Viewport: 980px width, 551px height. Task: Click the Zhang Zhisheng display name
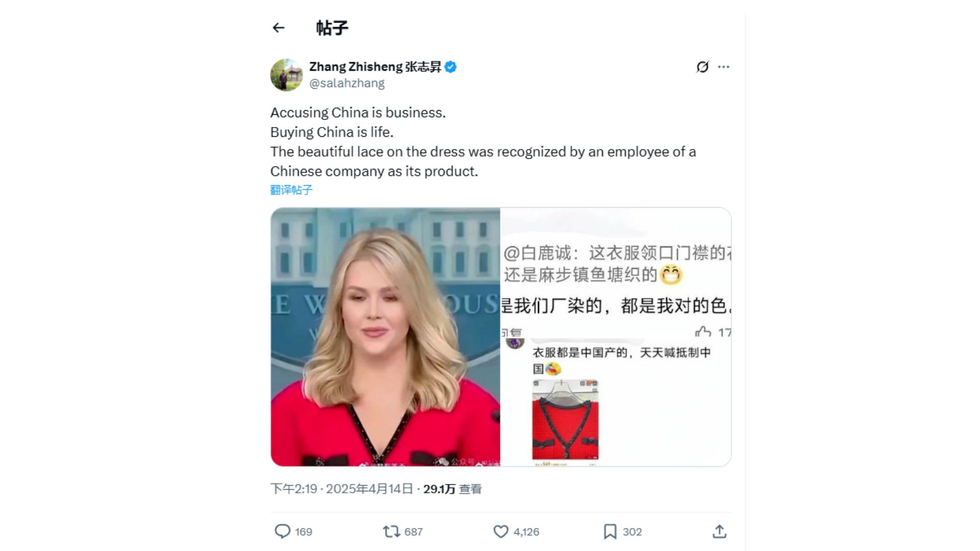tap(375, 67)
